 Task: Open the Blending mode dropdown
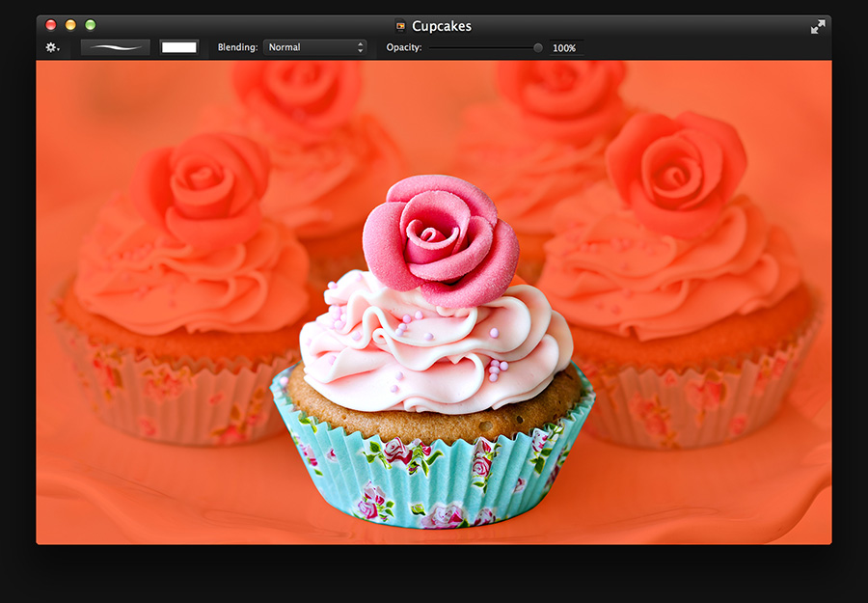(315, 47)
